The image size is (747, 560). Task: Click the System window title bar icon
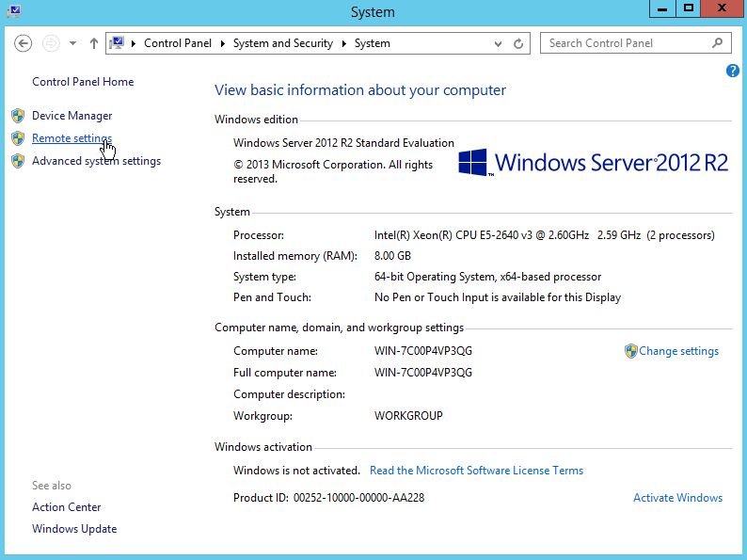coord(14,11)
